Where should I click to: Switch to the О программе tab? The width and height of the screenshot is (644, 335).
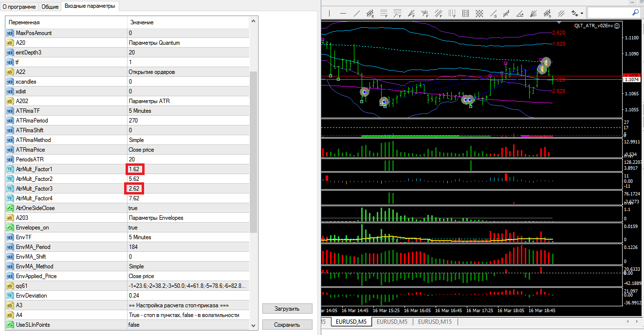click(x=19, y=7)
